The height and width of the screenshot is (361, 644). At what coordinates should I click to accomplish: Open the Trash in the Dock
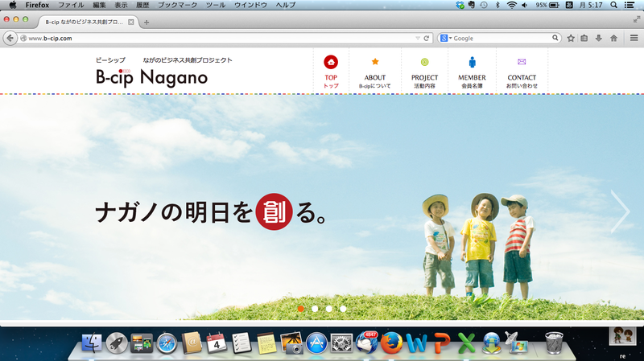point(554,343)
